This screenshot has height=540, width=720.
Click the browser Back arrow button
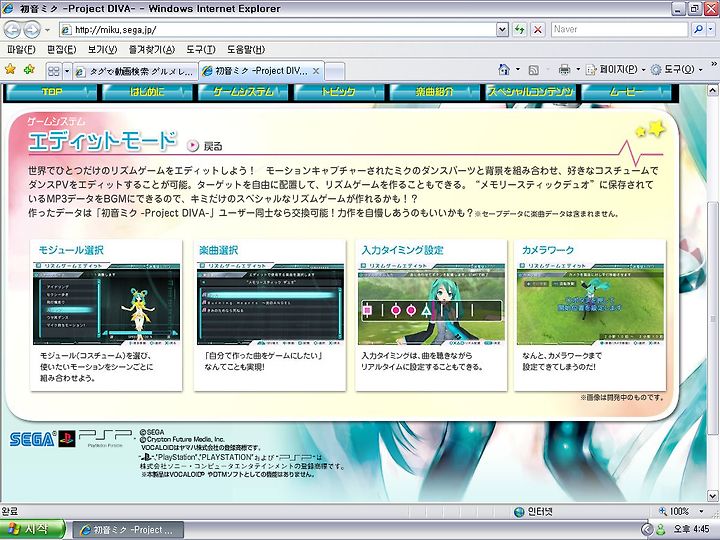point(12,30)
